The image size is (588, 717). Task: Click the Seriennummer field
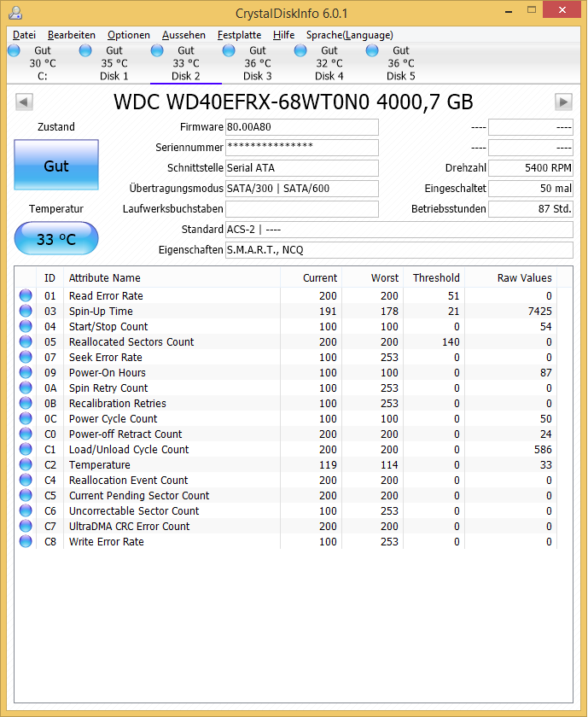(x=302, y=147)
